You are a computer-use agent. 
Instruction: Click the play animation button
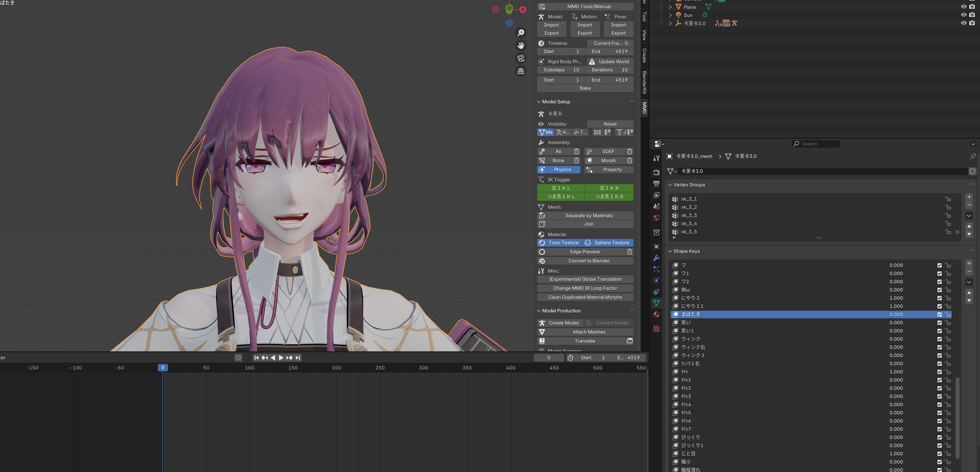pos(281,358)
